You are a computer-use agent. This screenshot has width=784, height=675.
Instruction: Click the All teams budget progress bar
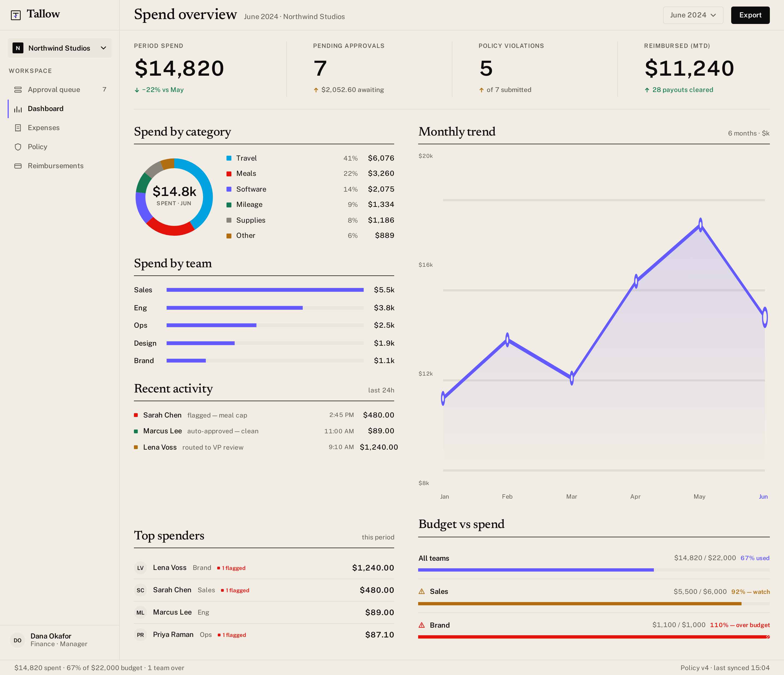594,570
